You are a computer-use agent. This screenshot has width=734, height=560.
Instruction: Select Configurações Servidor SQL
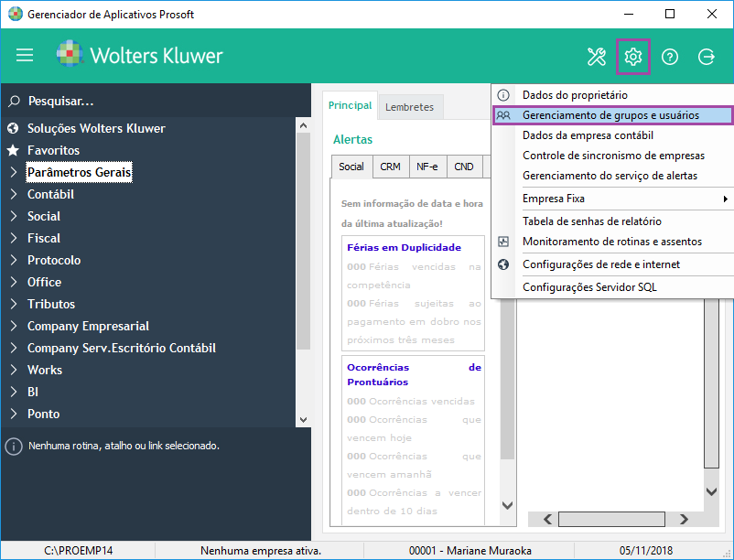tap(613, 287)
